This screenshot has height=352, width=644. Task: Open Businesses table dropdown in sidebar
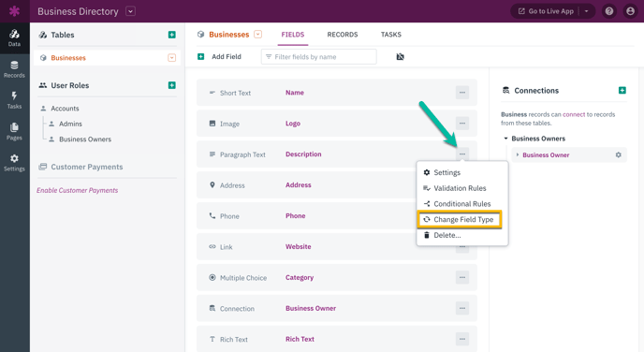172,58
